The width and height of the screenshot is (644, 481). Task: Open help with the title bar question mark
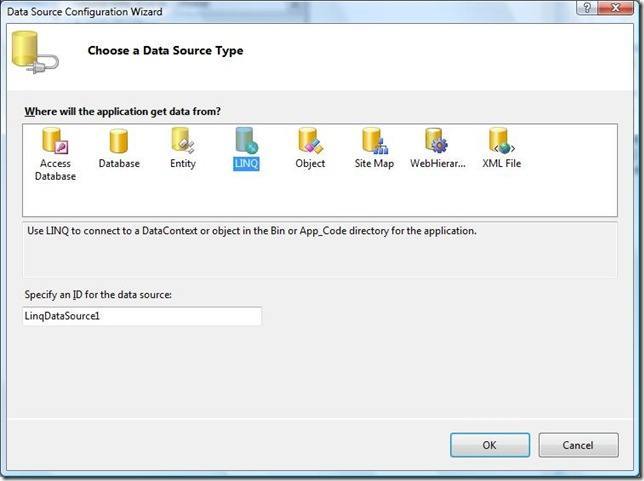pyautogui.click(x=588, y=8)
